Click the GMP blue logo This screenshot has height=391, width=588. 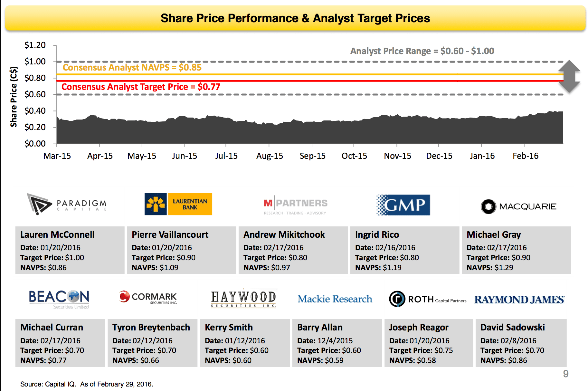click(403, 205)
